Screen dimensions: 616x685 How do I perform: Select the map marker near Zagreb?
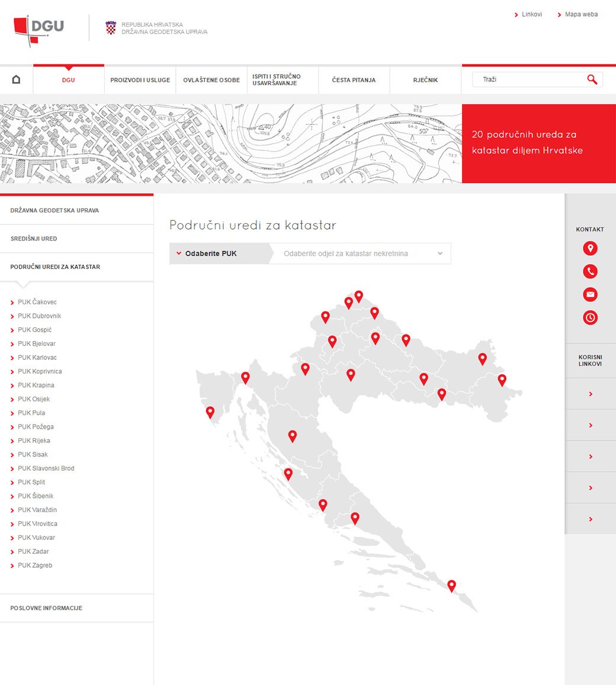(x=332, y=341)
